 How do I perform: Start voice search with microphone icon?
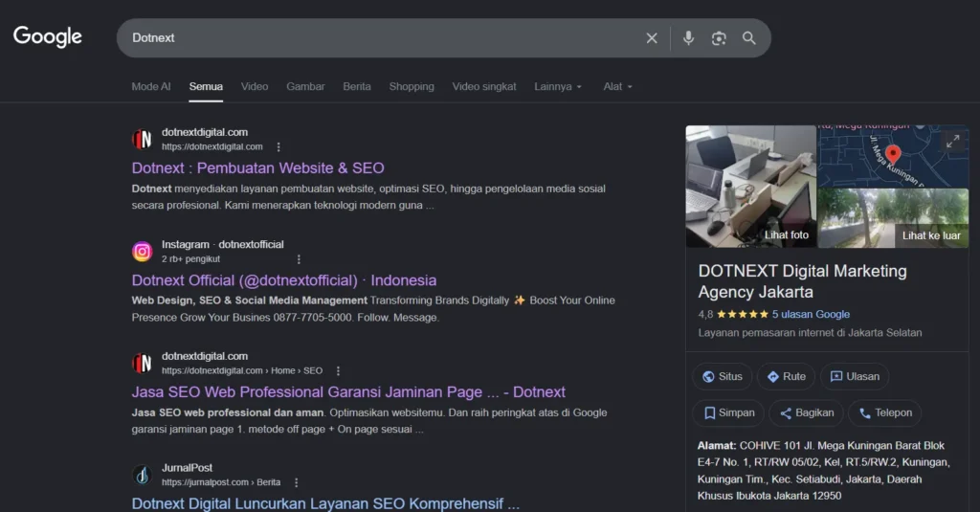[688, 38]
